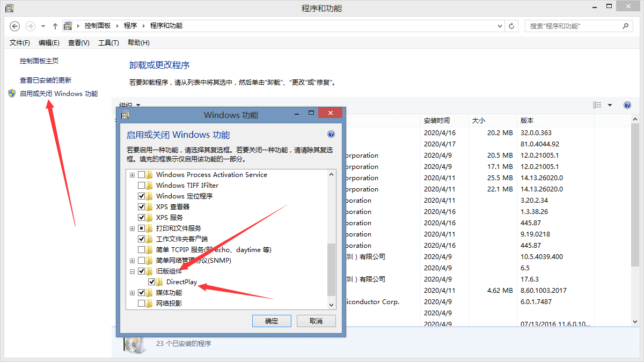Screen dimensions: 644x362
Task: Toggle the 网络投影 checkbox
Action: pyautogui.click(x=142, y=304)
